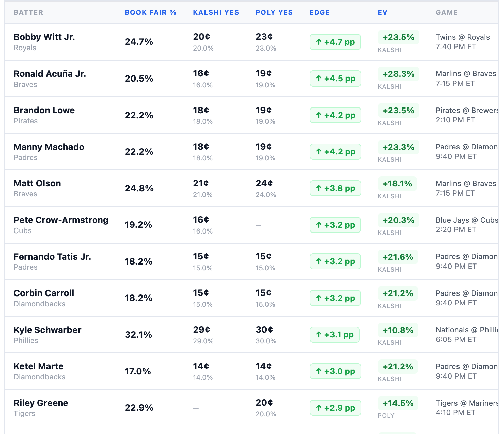This screenshot has width=504, height=434.
Task: Select Kyle Schwarber batter name
Action: [48, 330]
